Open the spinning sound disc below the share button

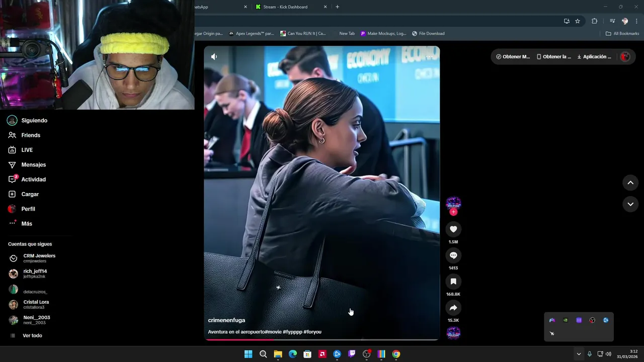coord(453,333)
